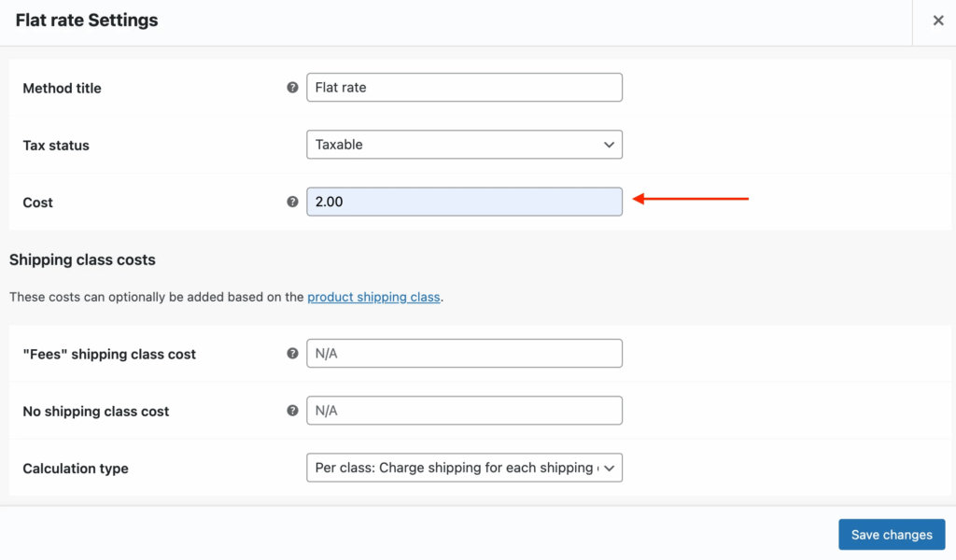Image resolution: width=956 pixels, height=560 pixels.
Task: Click the "Fees" shipping class cost label
Action: [x=109, y=355]
